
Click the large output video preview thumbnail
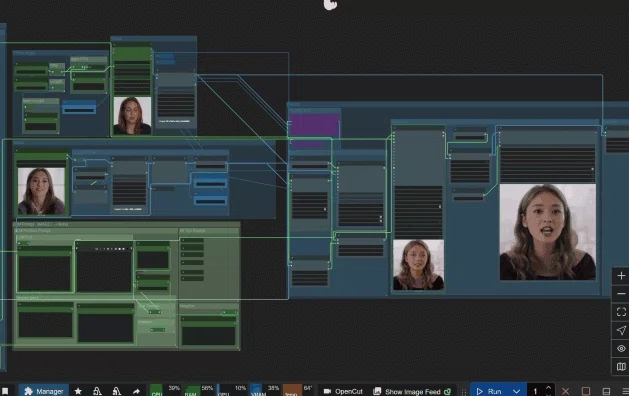click(548, 232)
